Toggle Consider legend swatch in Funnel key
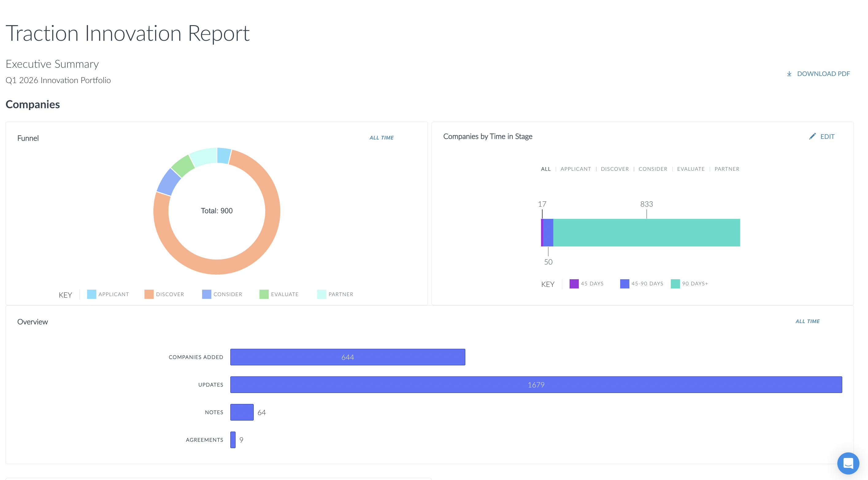The width and height of the screenshot is (868, 480). (x=206, y=294)
